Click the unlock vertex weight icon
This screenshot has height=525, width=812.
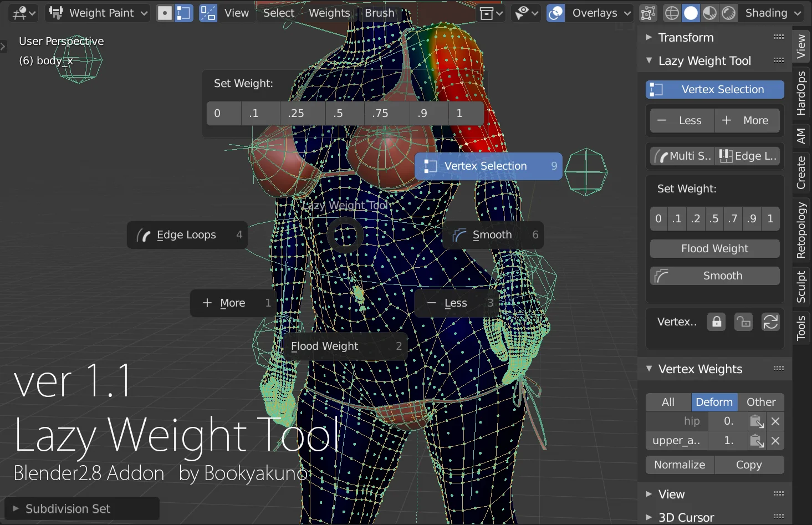(x=743, y=322)
